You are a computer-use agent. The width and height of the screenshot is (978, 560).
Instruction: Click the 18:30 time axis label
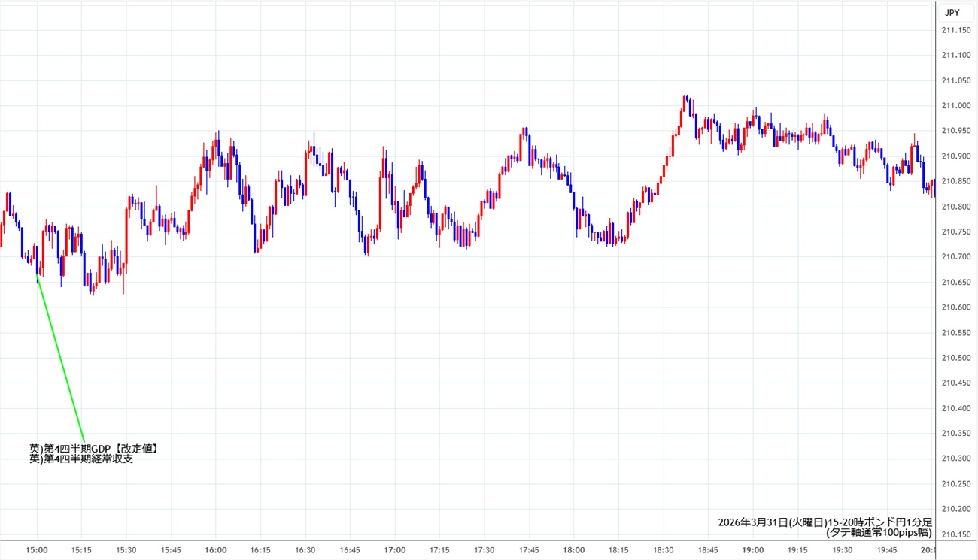click(664, 550)
